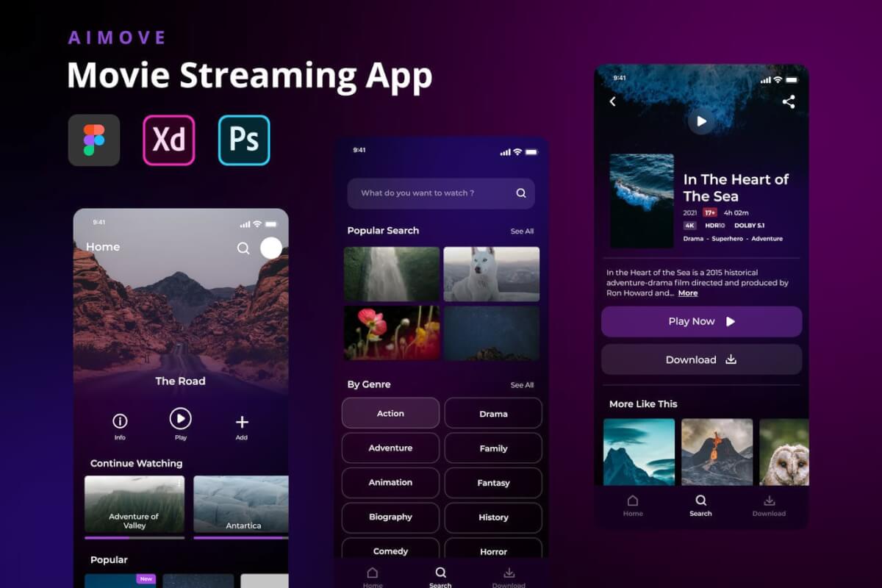Select the Action genre chip
Screen dimensions: 882x588
390,413
